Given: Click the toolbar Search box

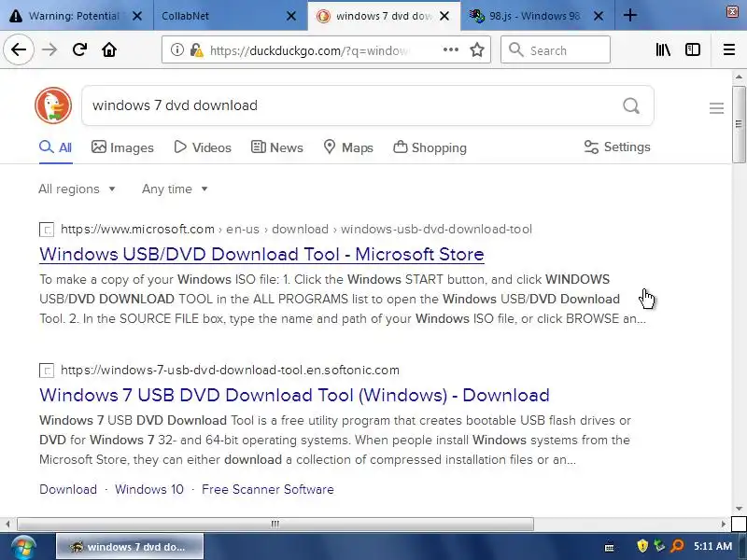Looking at the screenshot, I should (x=556, y=49).
